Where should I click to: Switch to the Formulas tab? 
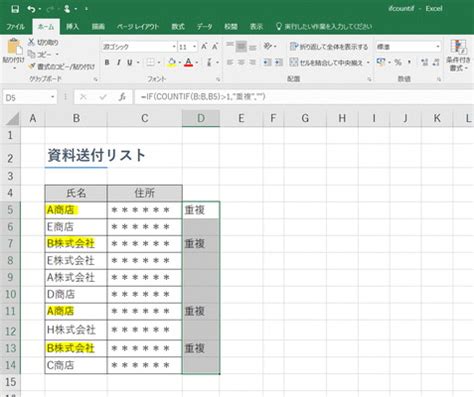[178, 27]
